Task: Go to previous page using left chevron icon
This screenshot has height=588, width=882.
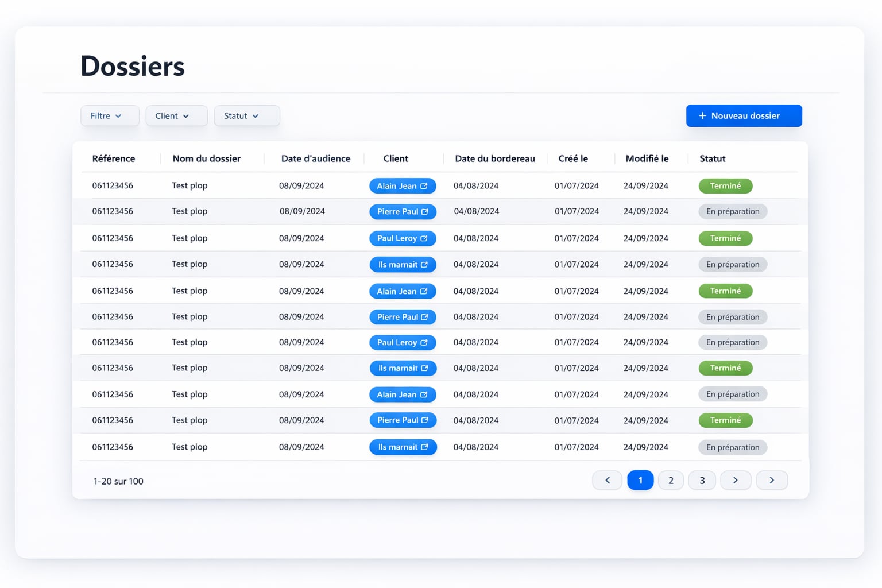Action: tap(607, 480)
